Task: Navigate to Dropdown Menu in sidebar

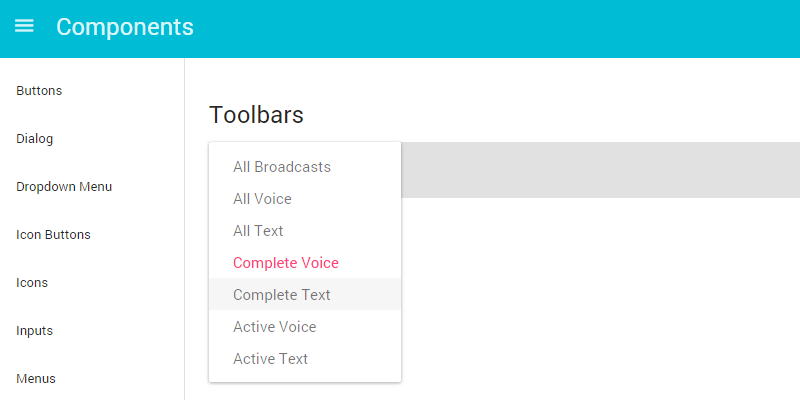Action: tap(64, 187)
